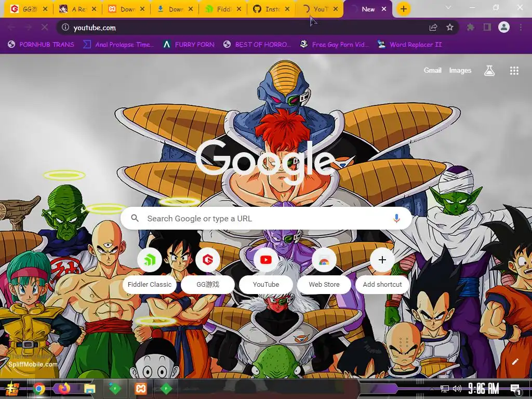Open the tab search dropdown chevron
Viewport: 532px width, 399px height.
(x=448, y=7)
